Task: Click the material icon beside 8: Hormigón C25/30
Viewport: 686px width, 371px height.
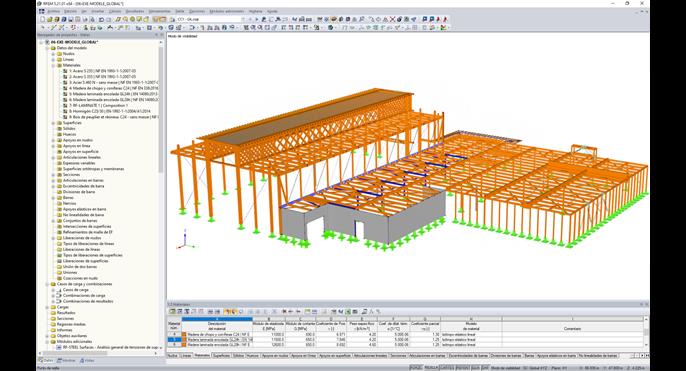Action: tap(65, 111)
